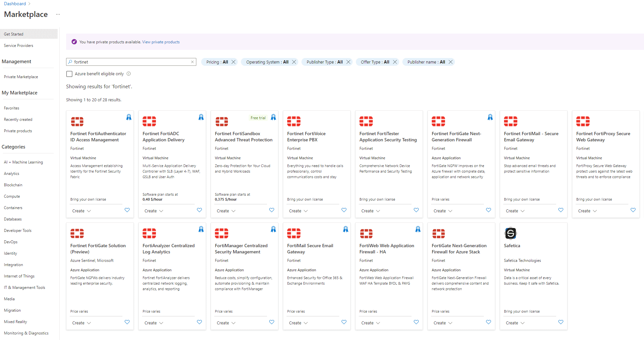Click the marketplace search field
Viewport: 644px width, 340px height.
pyautogui.click(x=131, y=62)
